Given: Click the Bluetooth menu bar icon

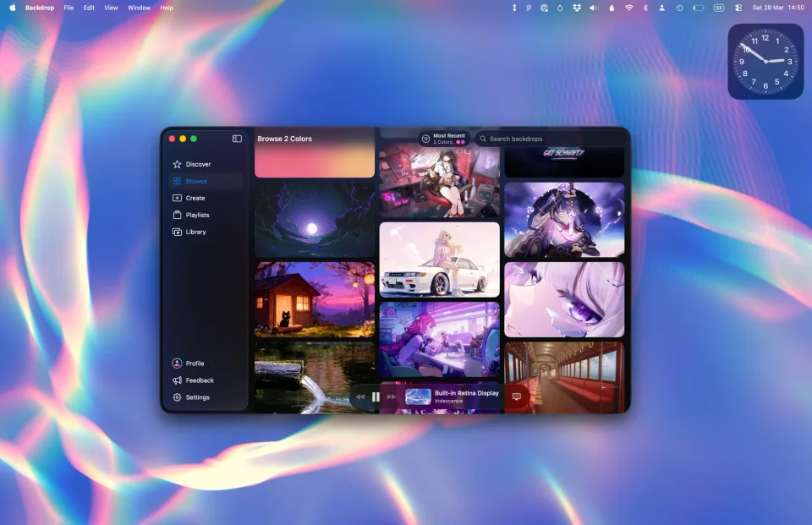Looking at the screenshot, I should click(x=645, y=8).
